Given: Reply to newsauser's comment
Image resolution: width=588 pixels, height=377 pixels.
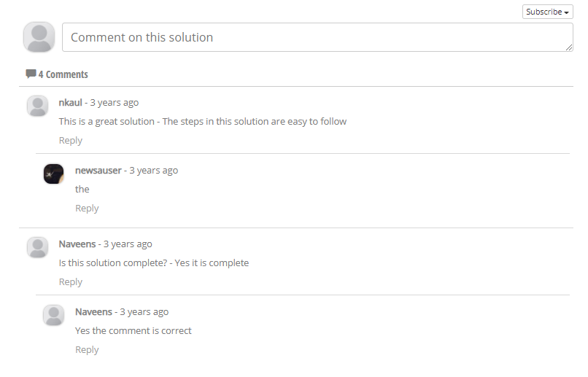Looking at the screenshot, I should [87, 208].
